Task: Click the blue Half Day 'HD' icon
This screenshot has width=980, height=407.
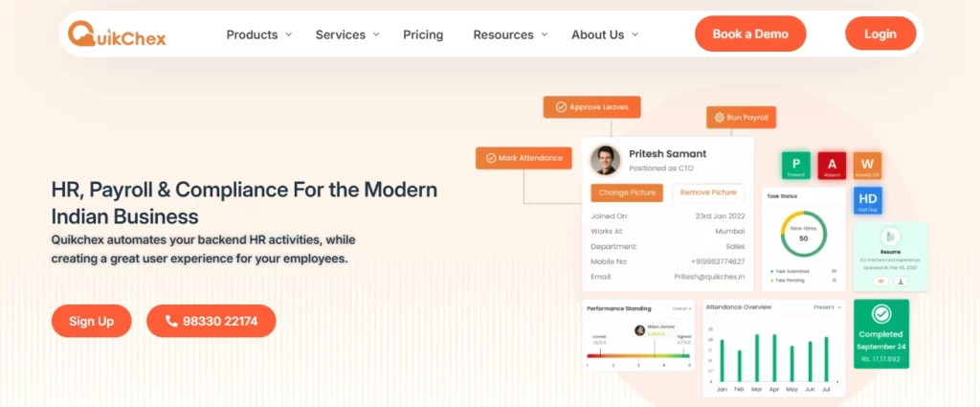Action: coord(867,199)
